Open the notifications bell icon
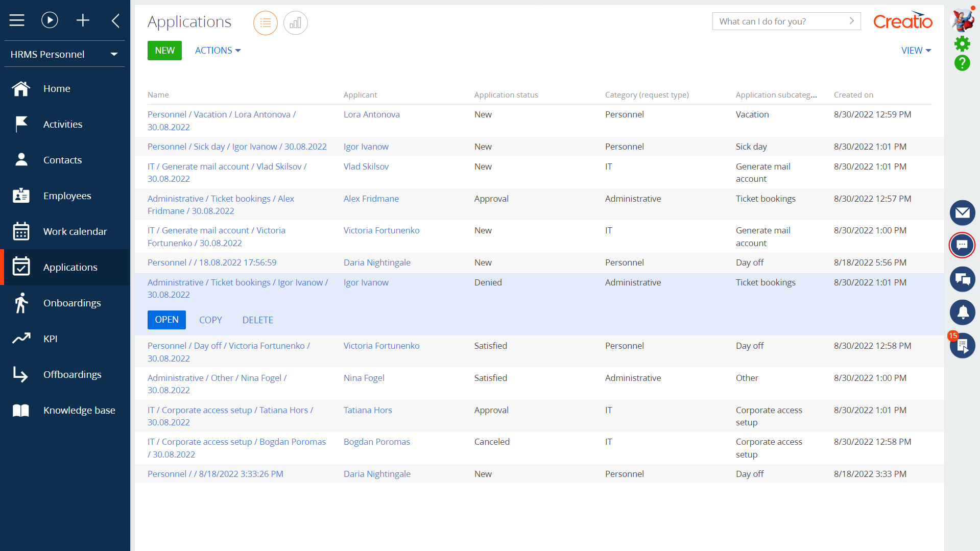The height and width of the screenshot is (551, 980). tap(962, 313)
